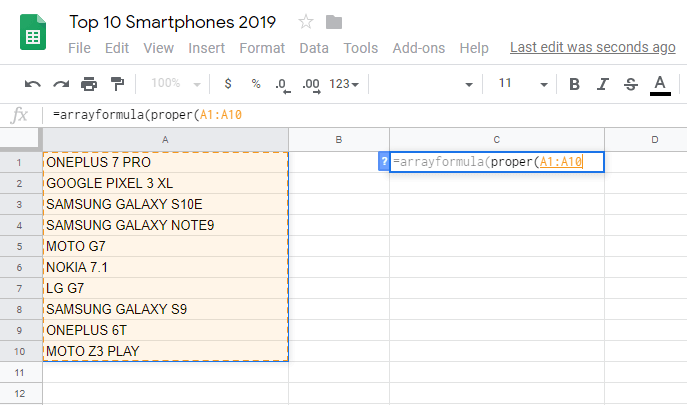Open the Tools menu
This screenshot has height=405, width=687.
361,48
